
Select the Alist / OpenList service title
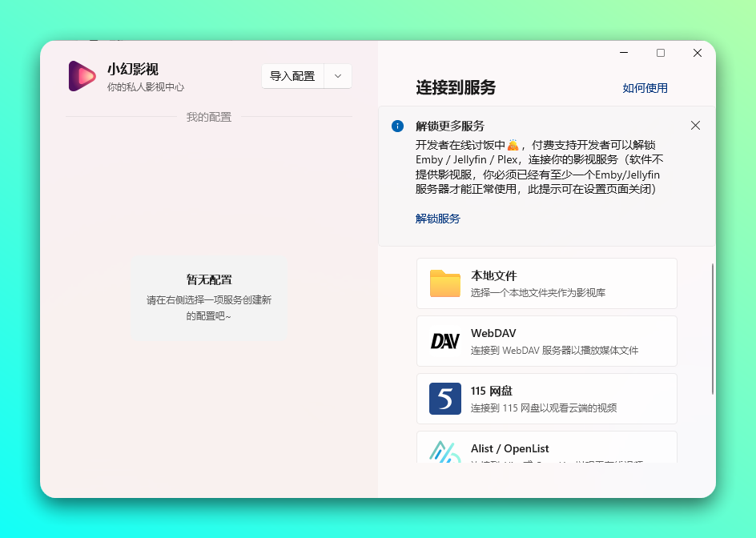pyautogui.click(x=509, y=449)
